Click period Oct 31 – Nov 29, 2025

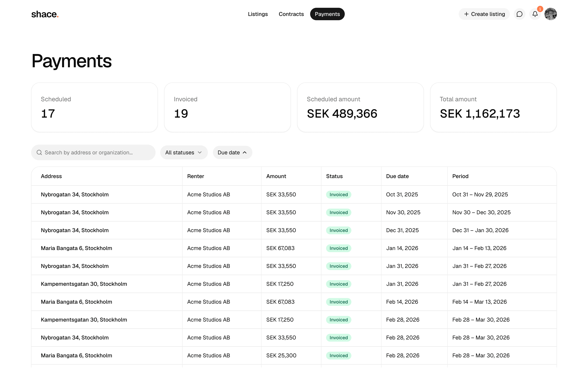(480, 194)
